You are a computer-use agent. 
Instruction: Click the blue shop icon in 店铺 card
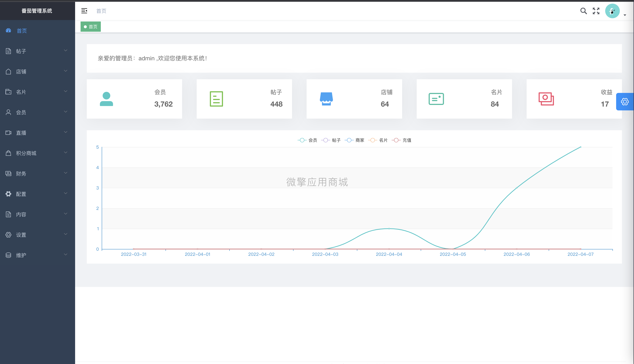pyautogui.click(x=326, y=99)
